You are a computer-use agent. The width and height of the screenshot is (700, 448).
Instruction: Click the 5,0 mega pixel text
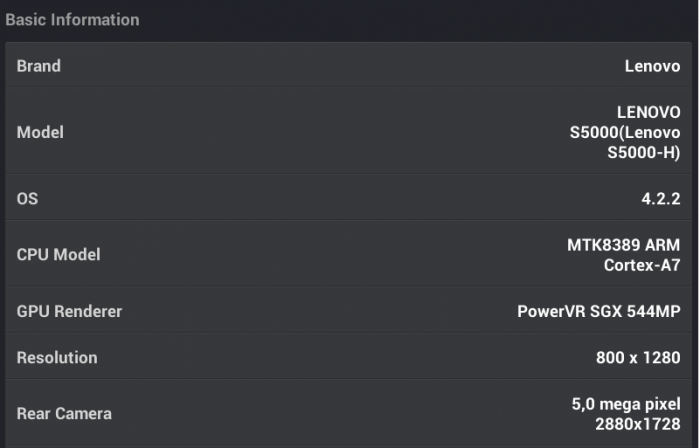625,404
